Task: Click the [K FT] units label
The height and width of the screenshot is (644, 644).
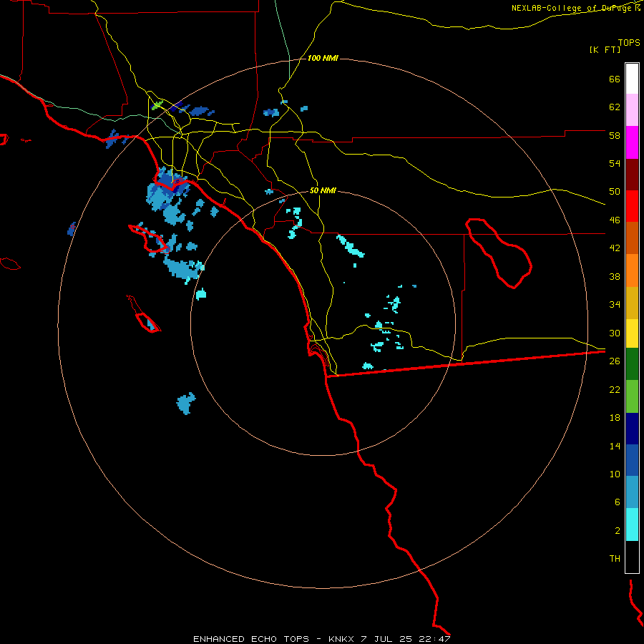Action: pyautogui.click(x=605, y=49)
